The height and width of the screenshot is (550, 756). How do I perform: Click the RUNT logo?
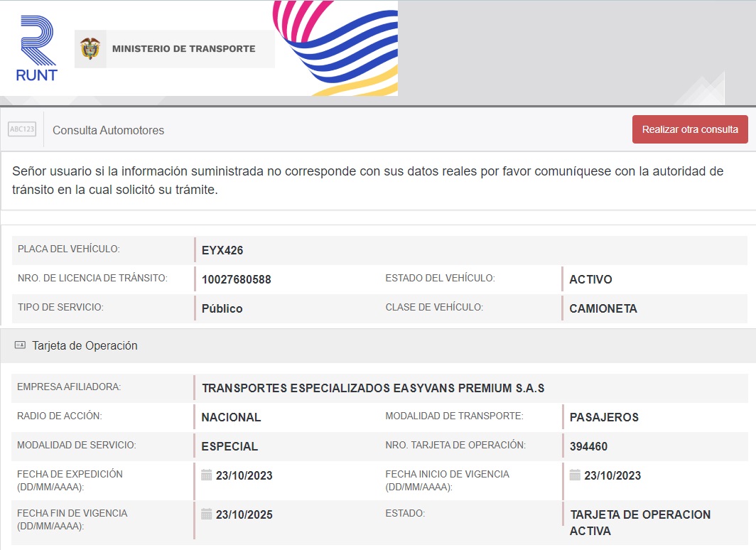tap(37, 48)
